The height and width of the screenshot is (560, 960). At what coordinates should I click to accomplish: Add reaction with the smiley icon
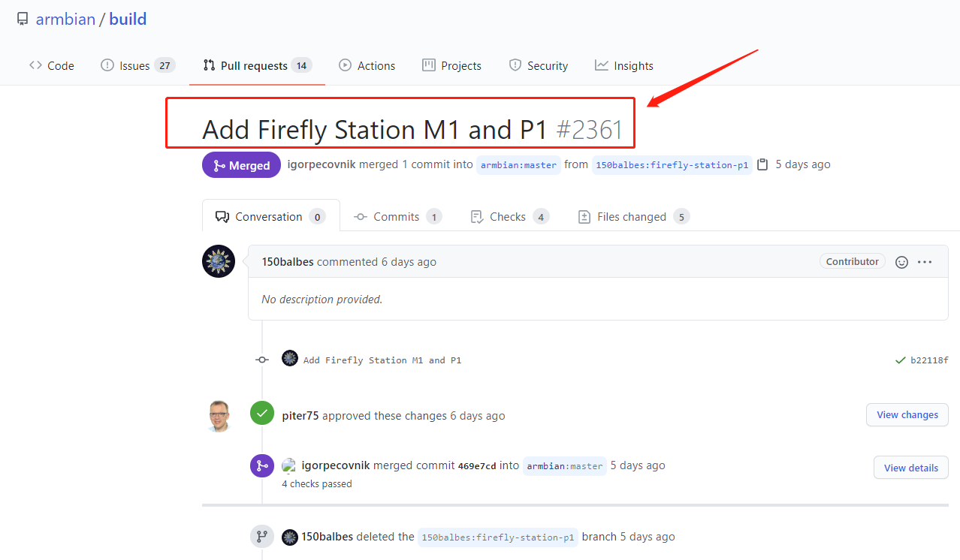[902, 262]
